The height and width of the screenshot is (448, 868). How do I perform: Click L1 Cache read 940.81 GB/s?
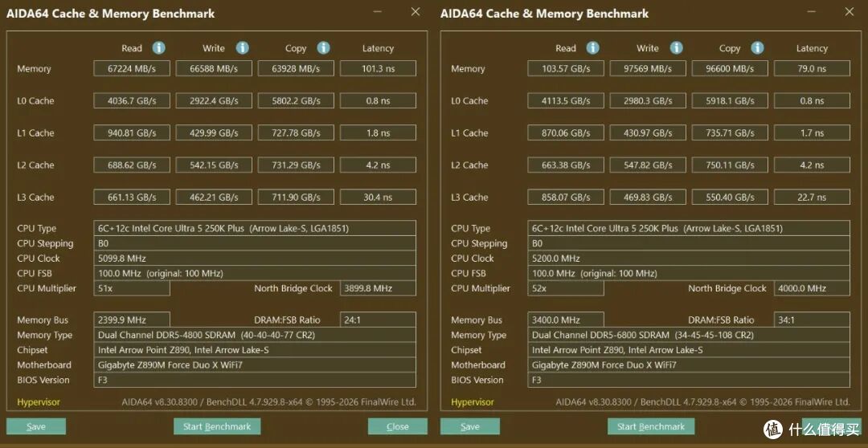pos(132,132)
